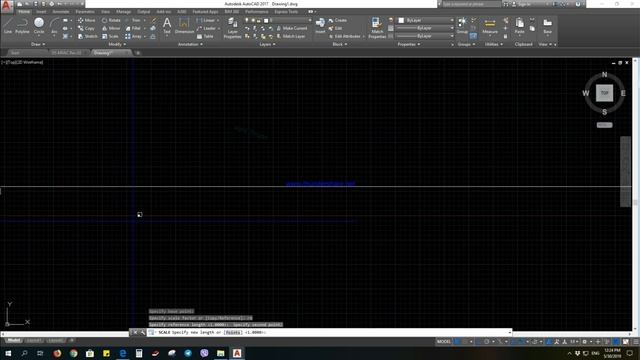
Task: Click Create block button
Action: [x=338, y=20]
